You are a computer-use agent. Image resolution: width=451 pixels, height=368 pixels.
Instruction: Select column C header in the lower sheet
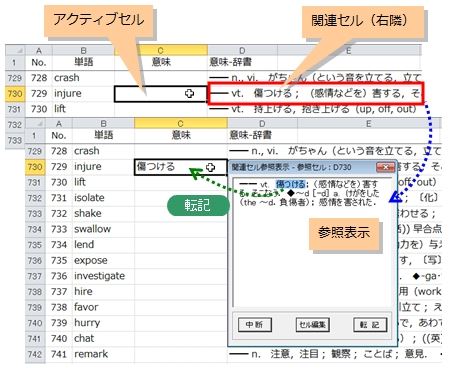(181, 124)
